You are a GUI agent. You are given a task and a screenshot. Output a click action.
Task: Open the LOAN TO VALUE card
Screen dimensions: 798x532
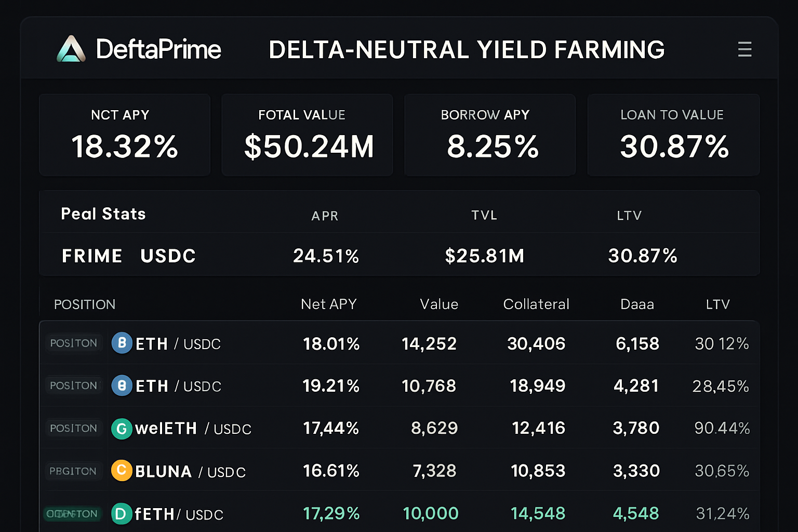[673, 135]
